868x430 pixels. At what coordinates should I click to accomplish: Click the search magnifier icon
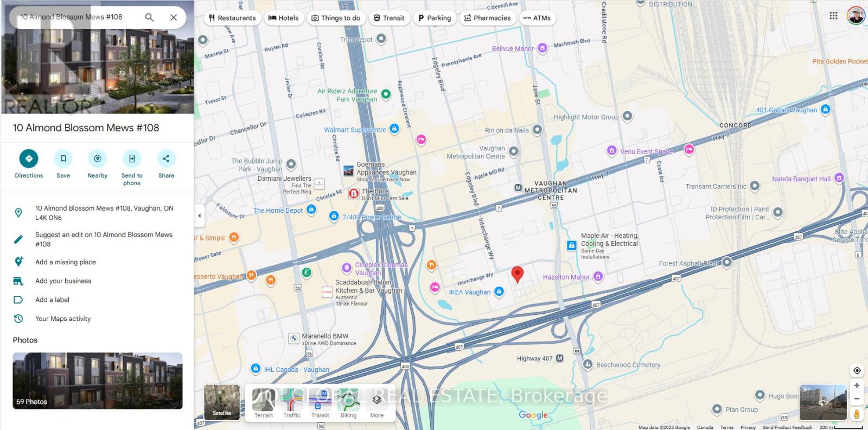149,17
